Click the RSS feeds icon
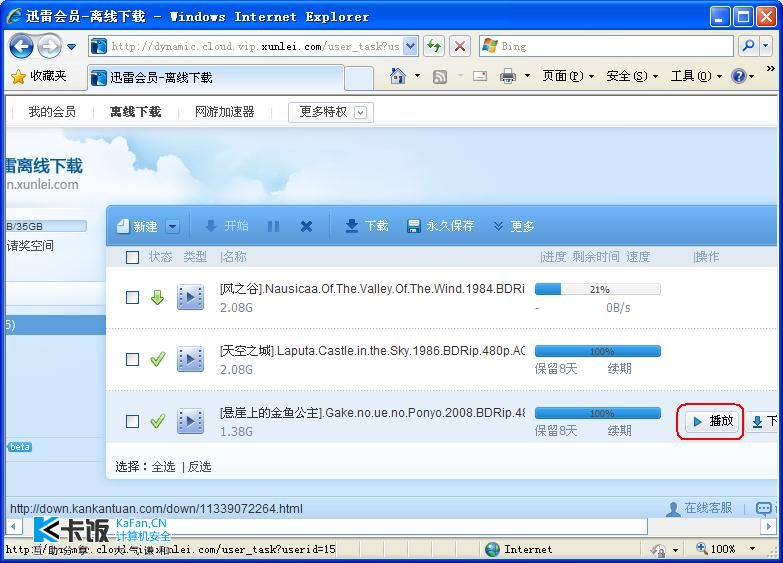The width and height of the screenshot is (783, 563). (x=440, y=76)
